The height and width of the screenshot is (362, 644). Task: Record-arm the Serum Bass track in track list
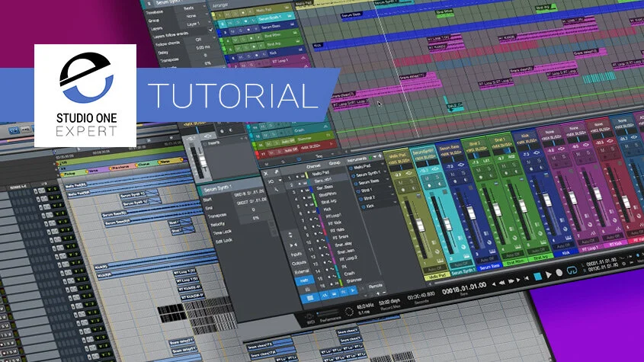248,30
